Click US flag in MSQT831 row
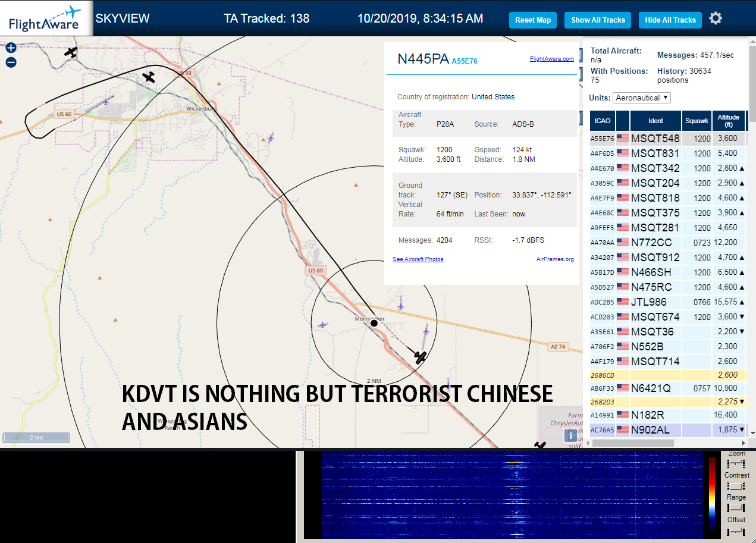 [623, 153]
